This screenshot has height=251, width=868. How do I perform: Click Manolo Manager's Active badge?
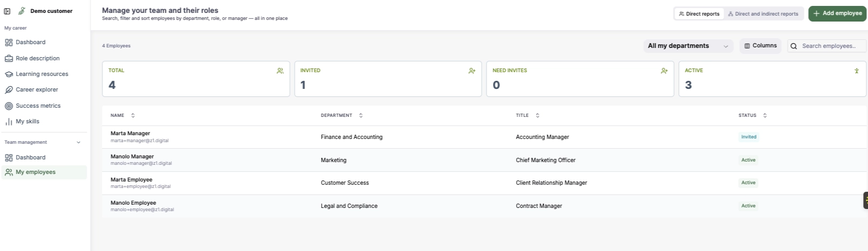748,160
